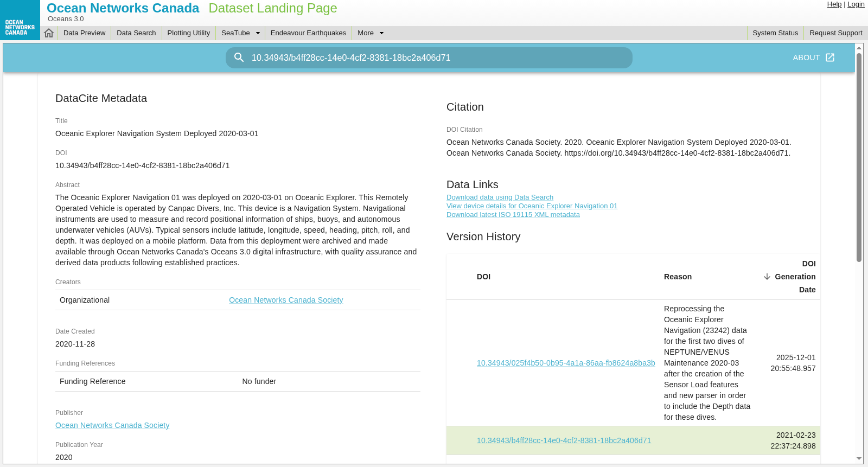
Task: Open DOI 10.34943/b4ff28cc version link in table
Action: [564, 440]
